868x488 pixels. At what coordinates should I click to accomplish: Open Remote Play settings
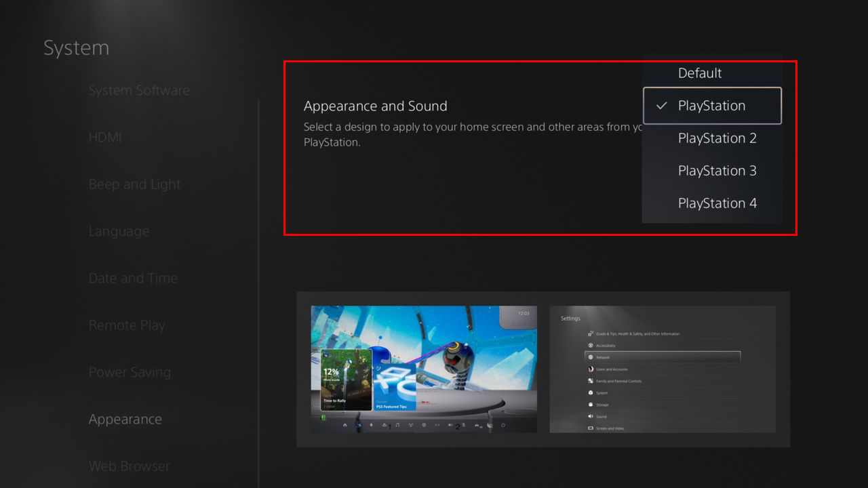127,325
